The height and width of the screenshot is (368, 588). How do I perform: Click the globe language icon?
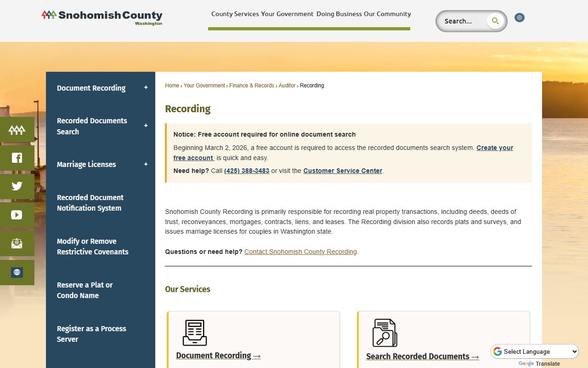(x=17, y=272)
